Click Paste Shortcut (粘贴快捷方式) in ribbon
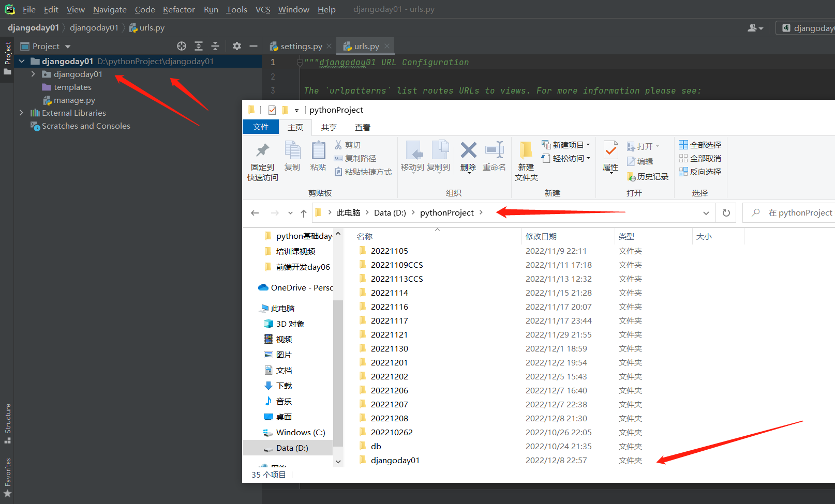The height and width of the screenshot is (504, 835). [363, 172]
